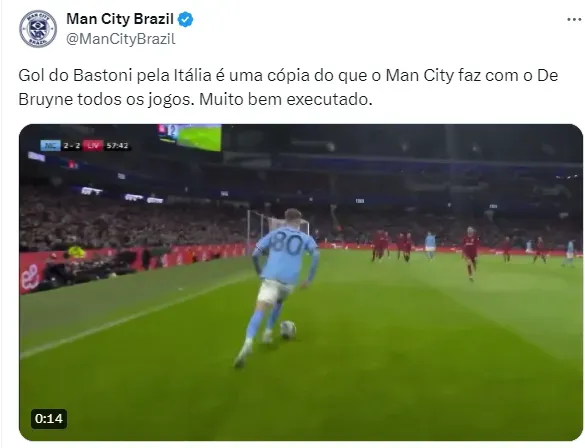
Task: Click the MC team tag on scoreboard
Action: (50, 145)
